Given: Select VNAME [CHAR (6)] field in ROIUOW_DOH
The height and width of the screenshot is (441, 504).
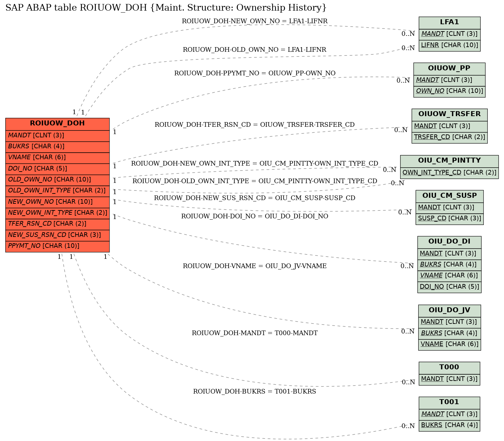Looking at the screenshot, I should (x=57, y=158).
